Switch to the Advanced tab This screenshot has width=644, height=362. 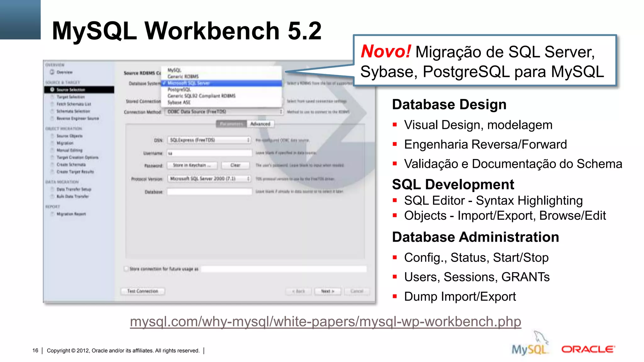(x=260, y=124)
